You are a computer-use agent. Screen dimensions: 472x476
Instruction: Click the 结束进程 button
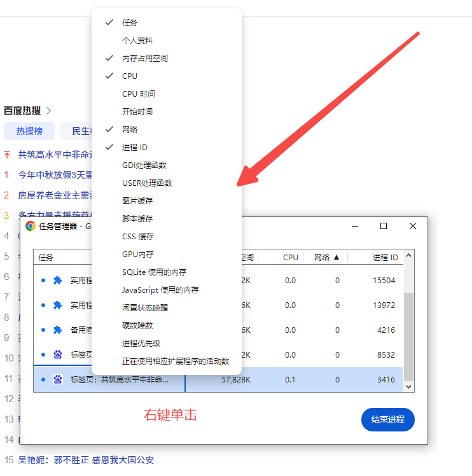[x=387, y=419]
